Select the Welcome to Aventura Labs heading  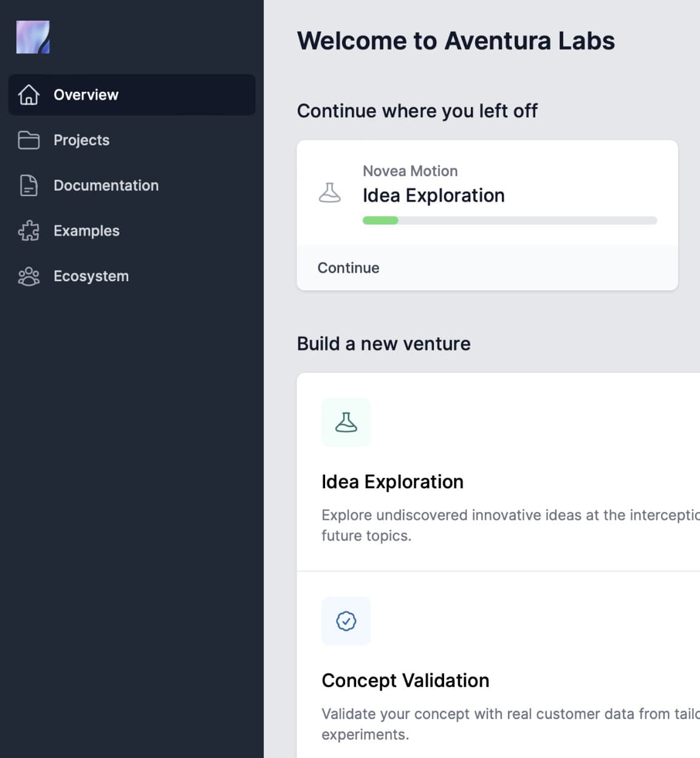pyautogui.click(x=456, y=41)
